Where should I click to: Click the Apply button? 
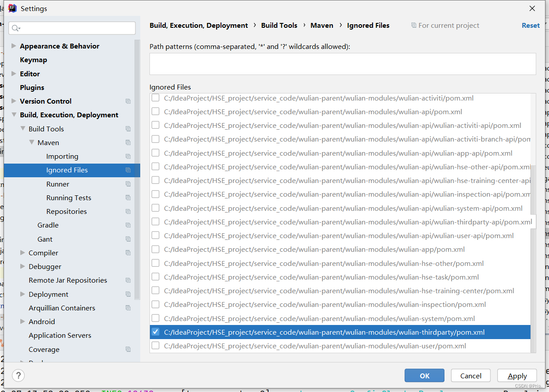[517, 376]
